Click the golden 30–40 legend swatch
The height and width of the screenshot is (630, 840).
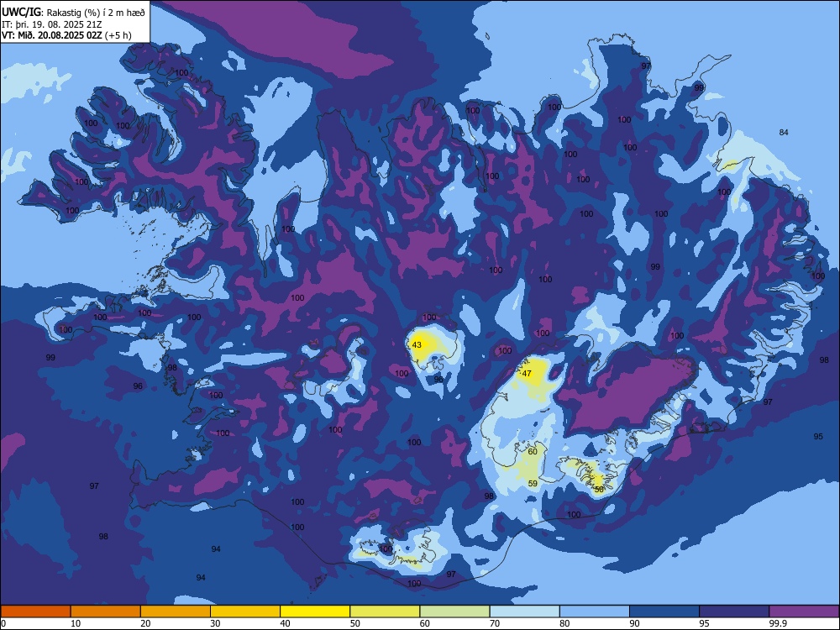pos(245,612)
